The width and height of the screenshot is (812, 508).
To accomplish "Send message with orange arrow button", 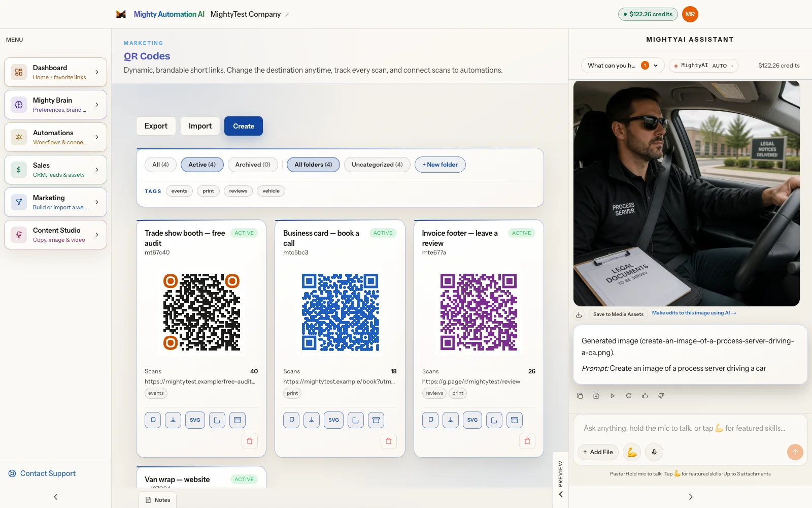I will tap(795, 452).
